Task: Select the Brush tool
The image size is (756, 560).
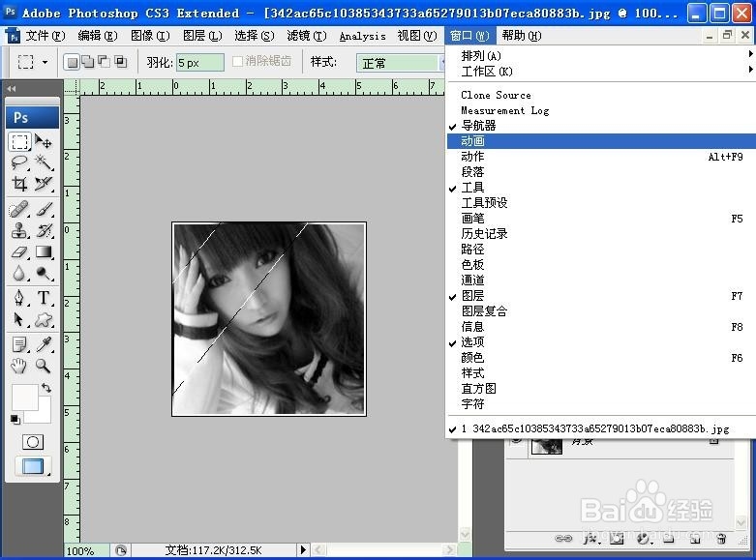Action: pos(44,210)
